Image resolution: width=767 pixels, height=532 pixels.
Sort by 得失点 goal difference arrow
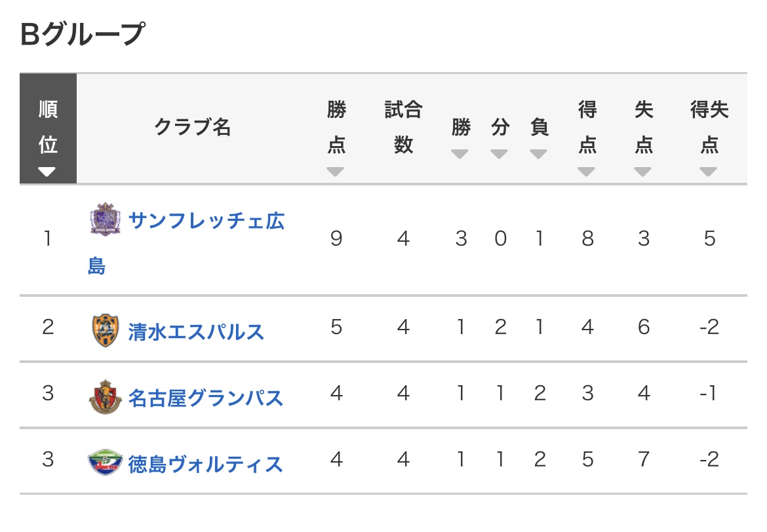tap(709, 172)
